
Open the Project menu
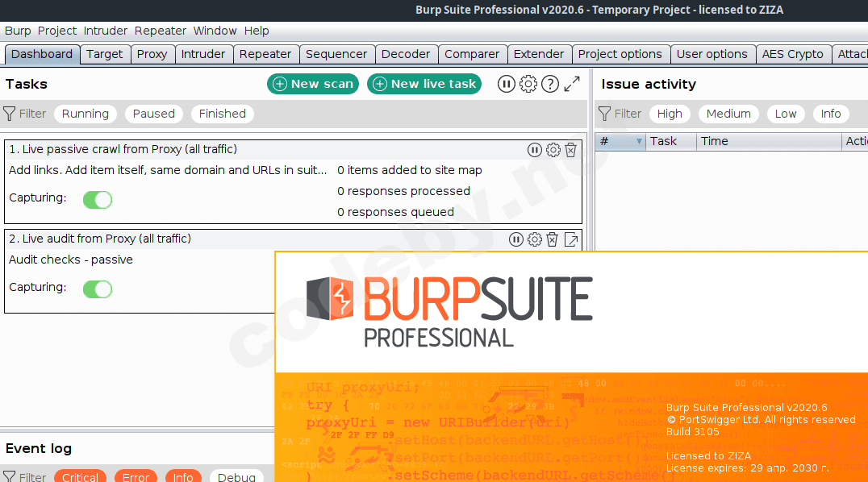[x=57, y=31]
